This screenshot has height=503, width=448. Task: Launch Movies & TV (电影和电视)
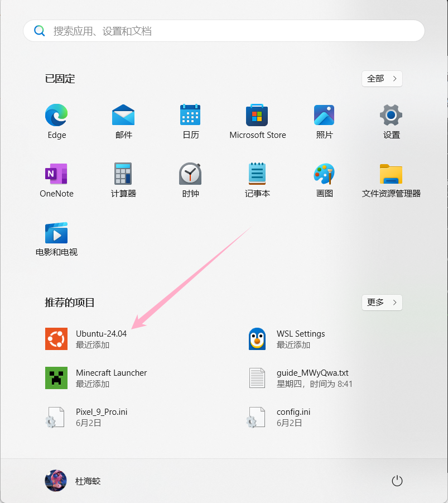(x=56, y=233)
